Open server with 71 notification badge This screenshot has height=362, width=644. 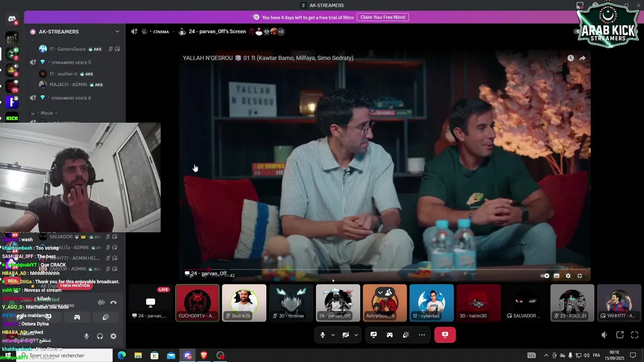(x=12, y=86)
